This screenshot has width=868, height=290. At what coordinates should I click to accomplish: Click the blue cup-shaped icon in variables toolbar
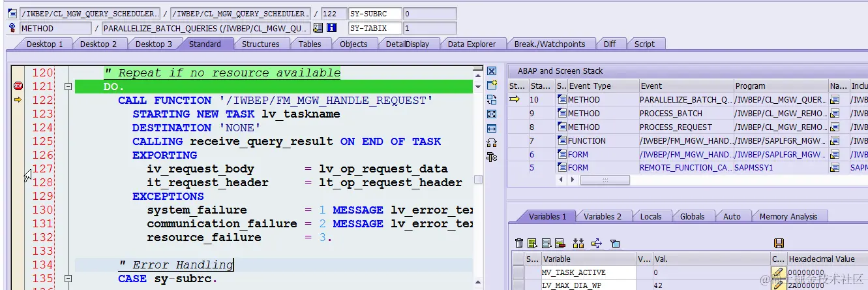pyautogui.click(x=614, y=244)
